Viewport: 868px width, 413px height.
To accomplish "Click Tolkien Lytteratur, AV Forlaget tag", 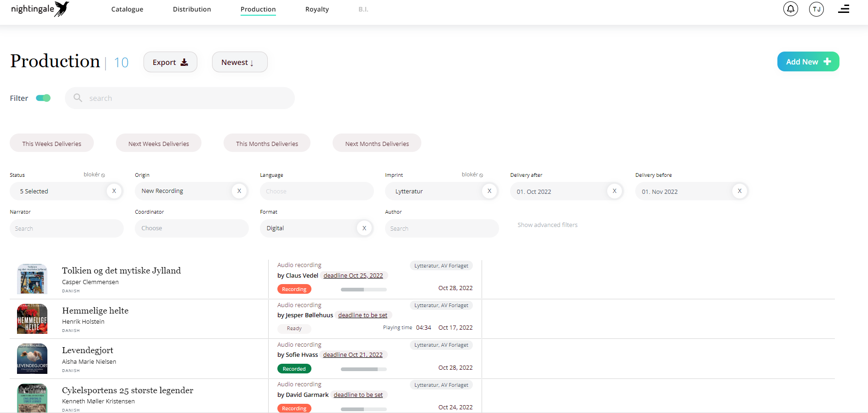I will tap(441, 266).
